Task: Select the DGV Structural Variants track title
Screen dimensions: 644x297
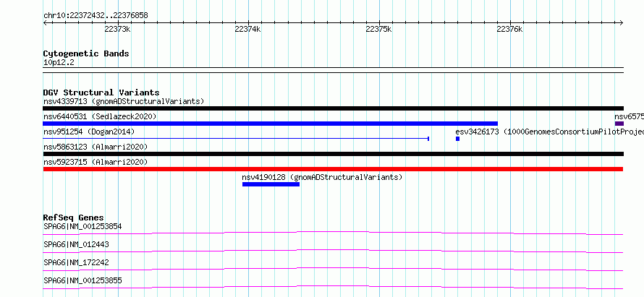Action: (x=101, y=92)
